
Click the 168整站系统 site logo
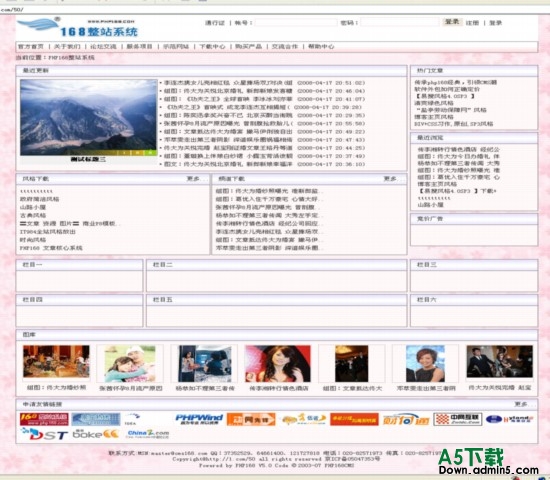[78, 27]
